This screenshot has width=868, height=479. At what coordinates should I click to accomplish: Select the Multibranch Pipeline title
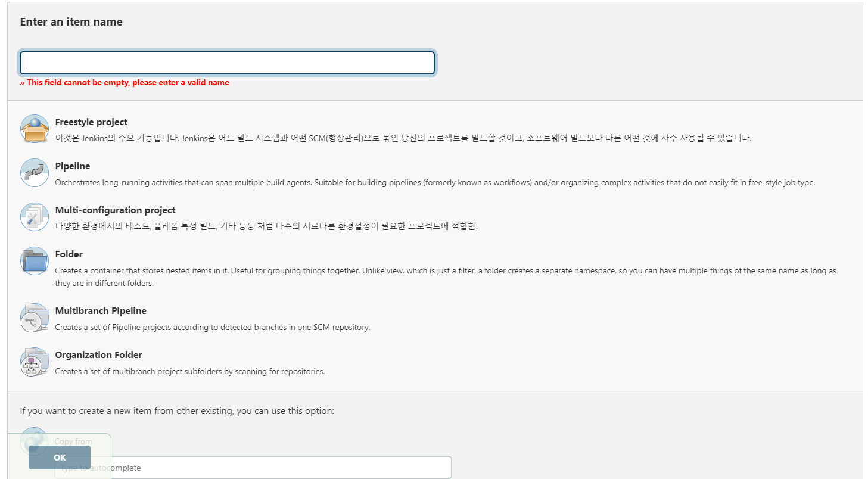101,311
